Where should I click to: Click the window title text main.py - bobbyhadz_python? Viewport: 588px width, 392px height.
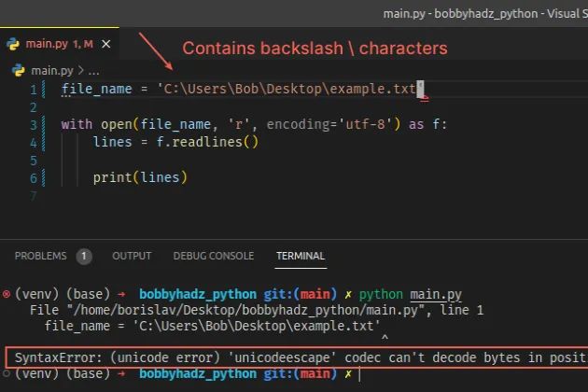click(460, 14)
